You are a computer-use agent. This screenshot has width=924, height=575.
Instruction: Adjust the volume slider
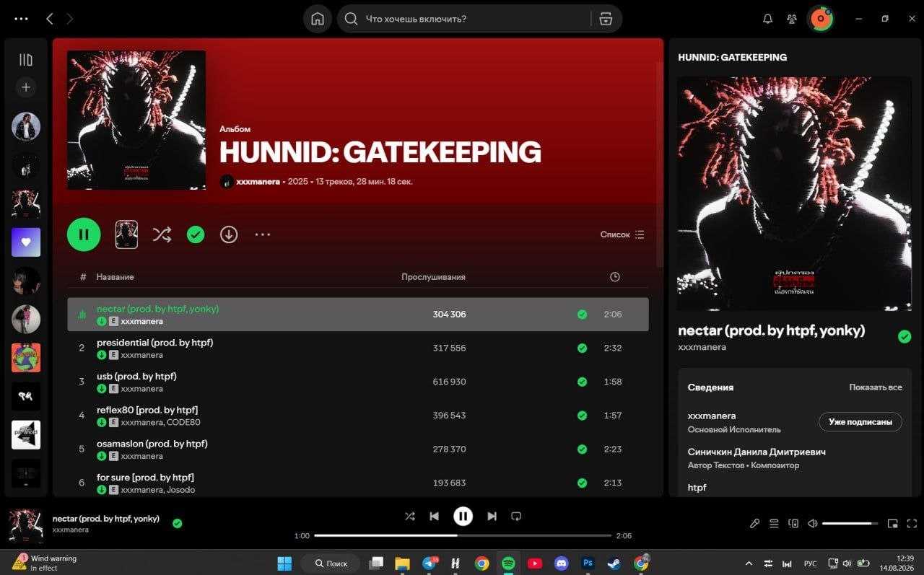coord(850,524)
